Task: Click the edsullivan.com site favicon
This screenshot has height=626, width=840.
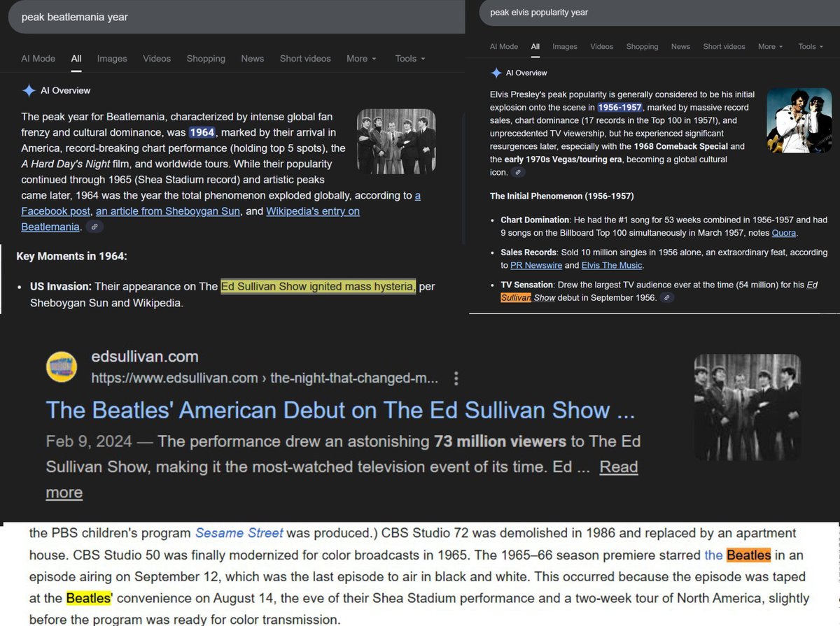Action: [62, 367]
